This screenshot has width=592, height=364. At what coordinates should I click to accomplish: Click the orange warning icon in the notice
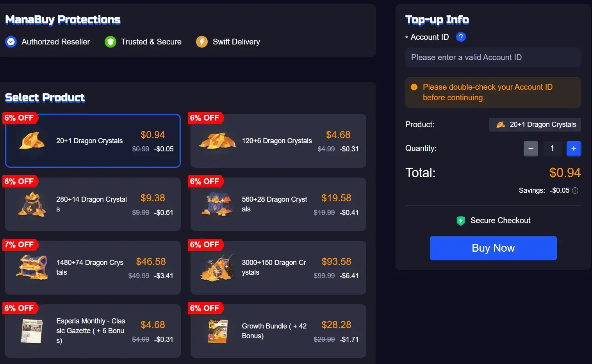(x=414, y=87)
